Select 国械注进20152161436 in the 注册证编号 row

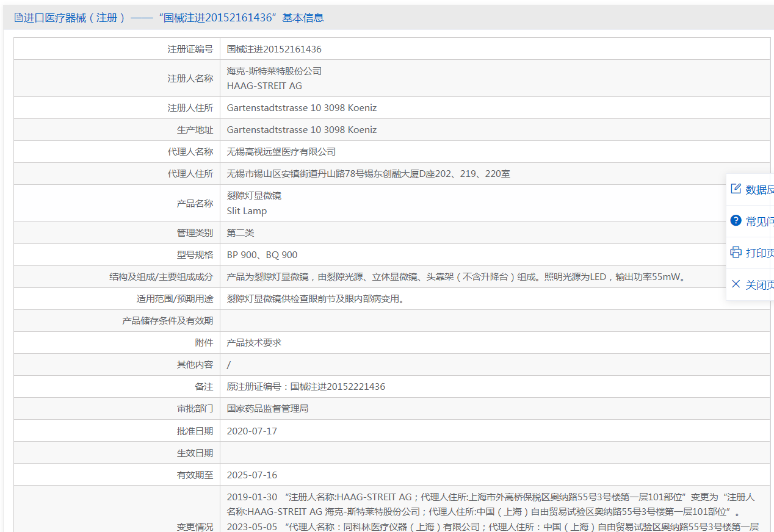[274, 49]
